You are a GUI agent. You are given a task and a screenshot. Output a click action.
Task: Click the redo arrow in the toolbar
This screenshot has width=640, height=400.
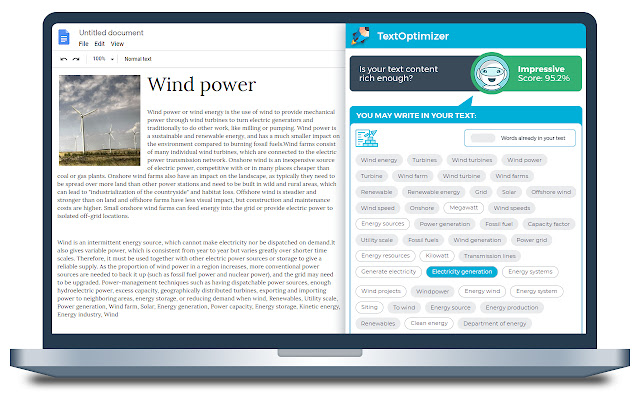click(x=76, y=59)
